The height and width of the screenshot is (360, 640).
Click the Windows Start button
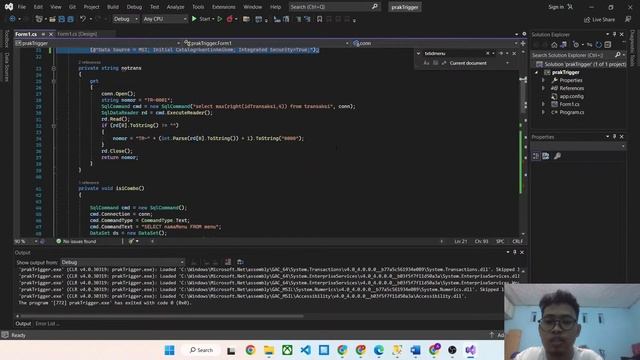pos(169,350)
